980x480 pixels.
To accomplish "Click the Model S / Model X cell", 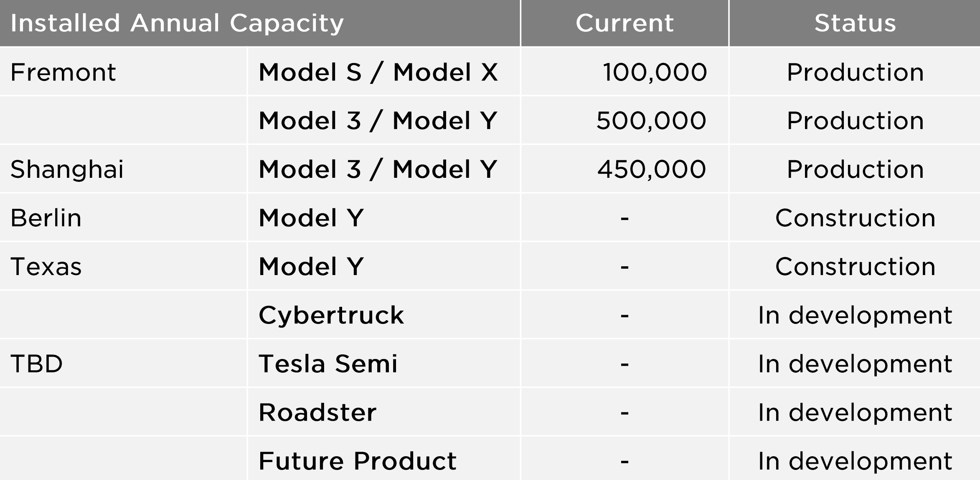I will (x=378, y=72).
